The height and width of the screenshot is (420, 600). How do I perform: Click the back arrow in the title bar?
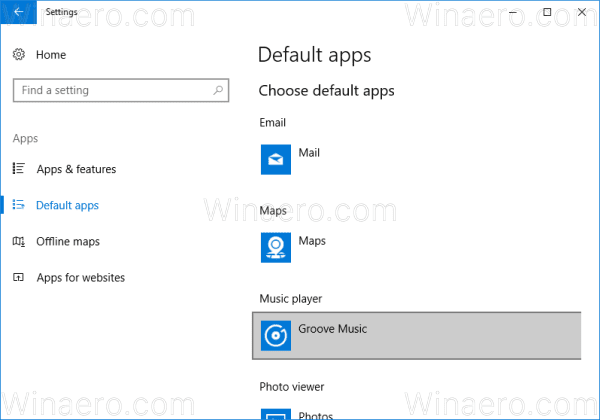click(18, 12)
